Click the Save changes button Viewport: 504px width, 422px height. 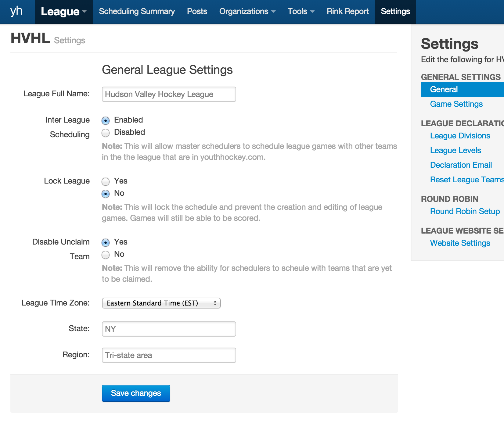[136, 393]
